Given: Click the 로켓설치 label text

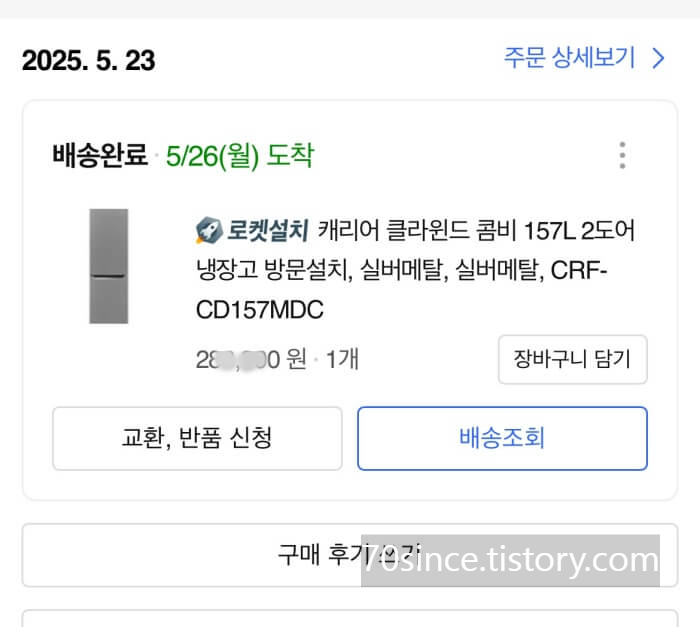Looking at the screenshot, I should pos(267,230).
